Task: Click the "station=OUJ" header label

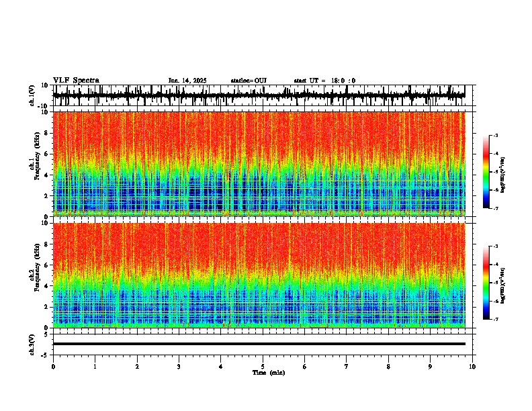Action: (249, 81)
